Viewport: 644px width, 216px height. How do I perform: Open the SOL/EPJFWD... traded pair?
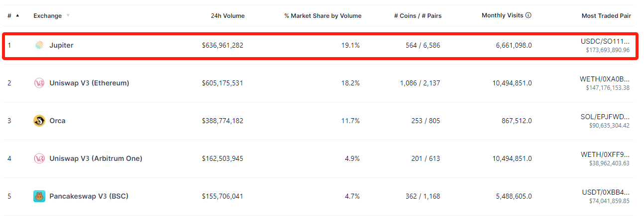(x=606, y=117)
